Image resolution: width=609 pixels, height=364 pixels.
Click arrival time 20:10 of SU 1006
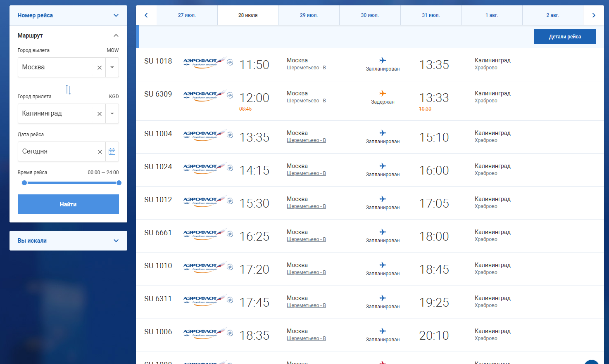(x=434, y=336)
